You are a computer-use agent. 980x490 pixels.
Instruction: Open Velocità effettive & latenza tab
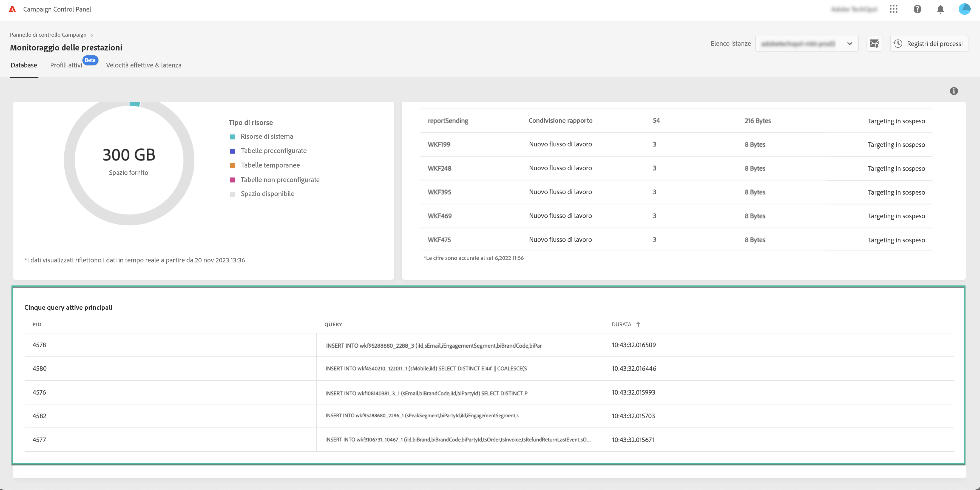(143, 65)
